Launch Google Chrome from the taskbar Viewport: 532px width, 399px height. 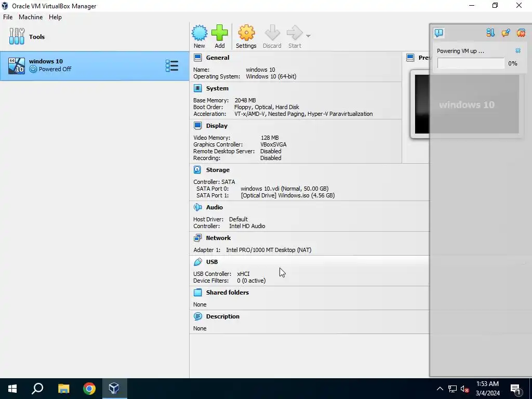click(89, 389)
